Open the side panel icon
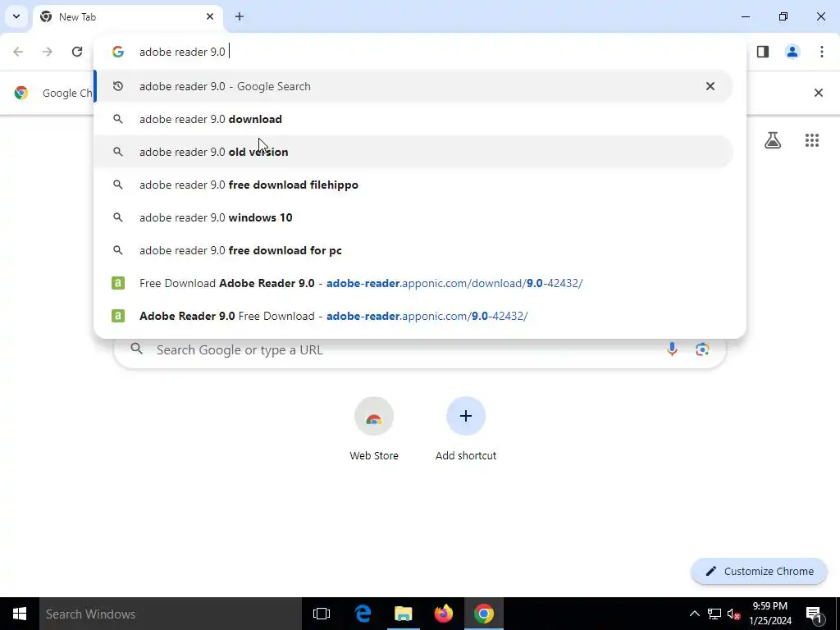Image resolution: width=840 pixels, height=630 pixels. pos(763,52)
